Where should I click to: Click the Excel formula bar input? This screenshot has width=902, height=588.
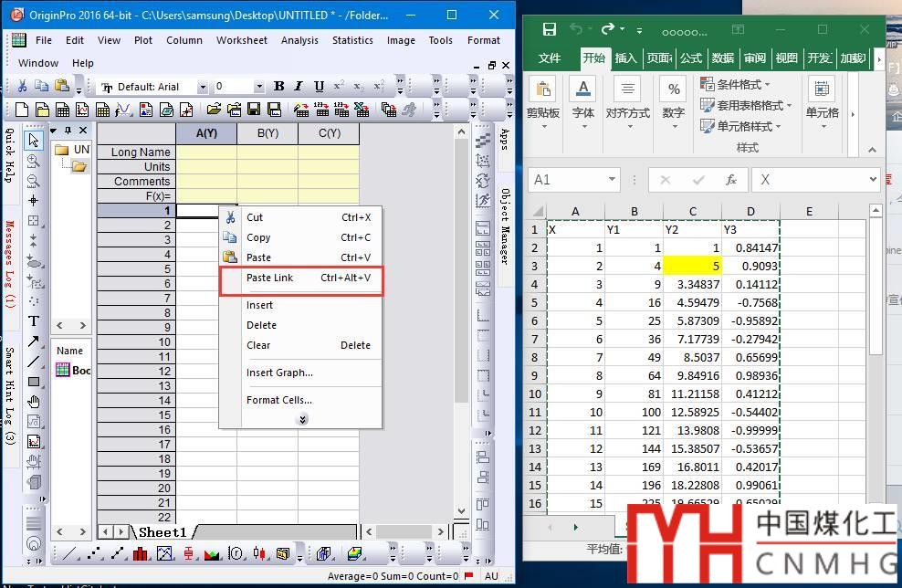(x=813, y=180)
